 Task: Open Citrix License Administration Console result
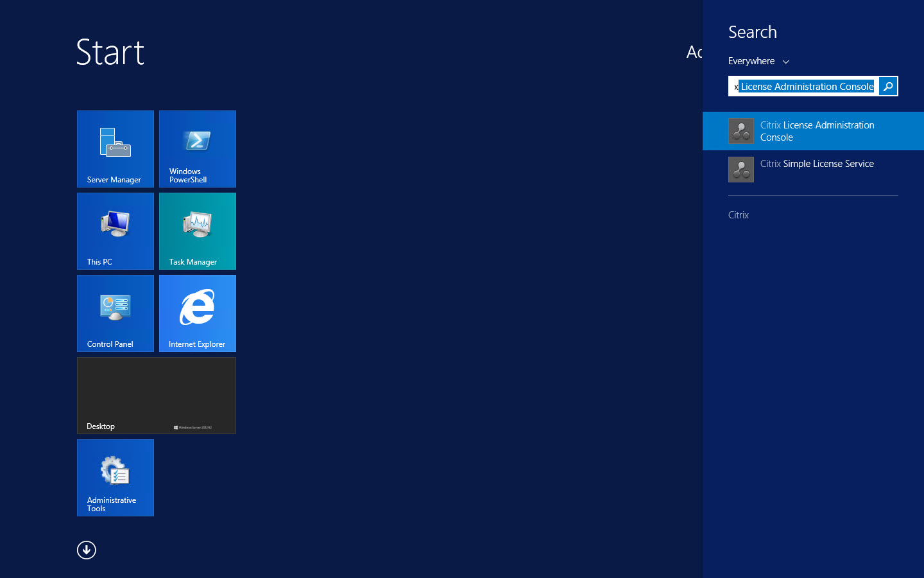[x=813, y=131]
